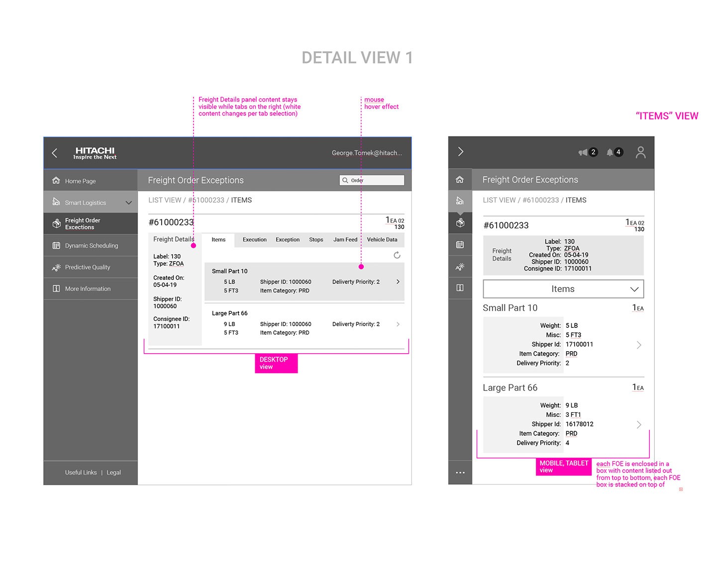This screenshot has height=588, width=709.
Task: Click Smart Logistics icon in mobile sidebar
Action: point(460,201)
